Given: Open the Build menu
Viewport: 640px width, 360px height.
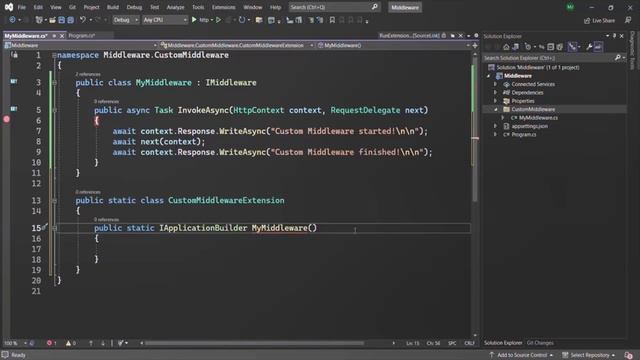Looking at the screenshot, I should tap(113, 7).
